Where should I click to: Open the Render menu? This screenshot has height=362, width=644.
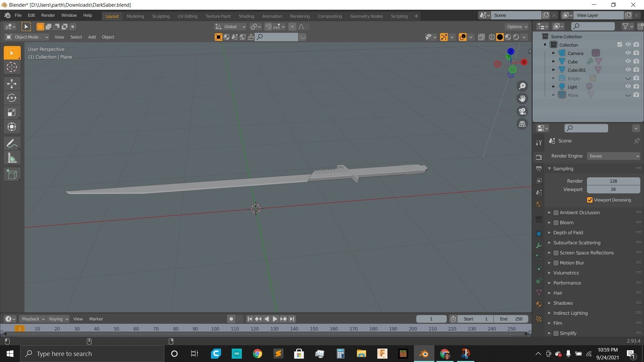click(48, 15)
